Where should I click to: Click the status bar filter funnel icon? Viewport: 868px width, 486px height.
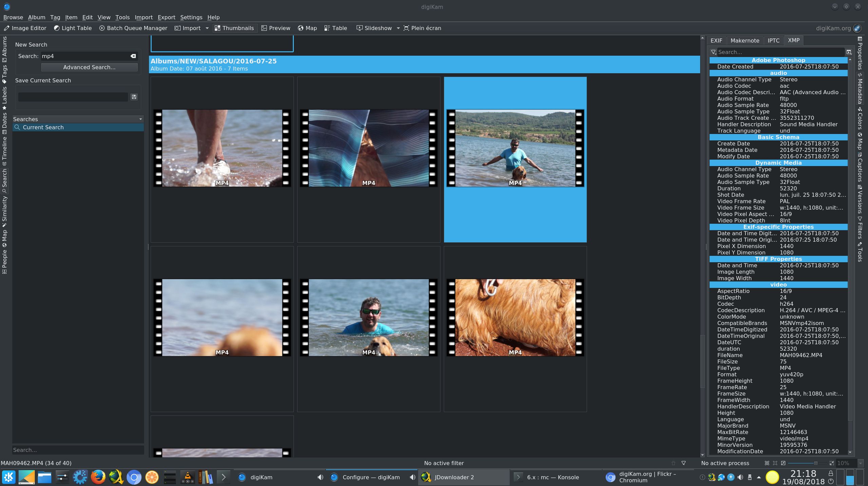[x=683, y=463]
